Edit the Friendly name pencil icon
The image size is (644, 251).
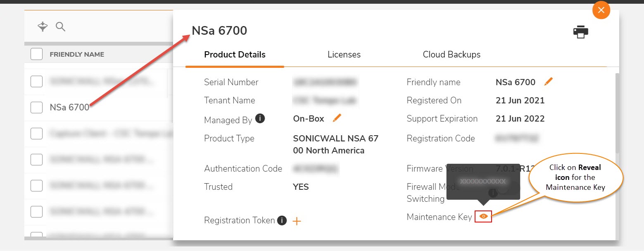tap(548, 82)
